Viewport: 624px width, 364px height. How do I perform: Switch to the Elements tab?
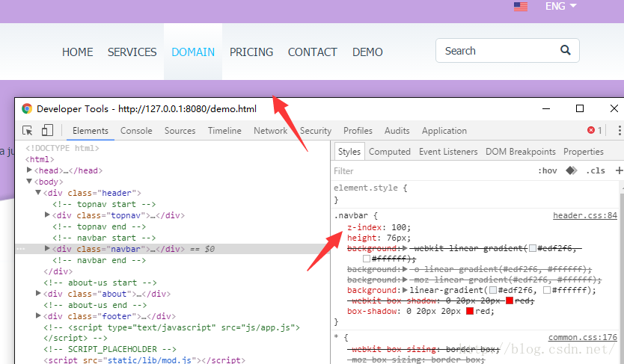coord(91,131)
